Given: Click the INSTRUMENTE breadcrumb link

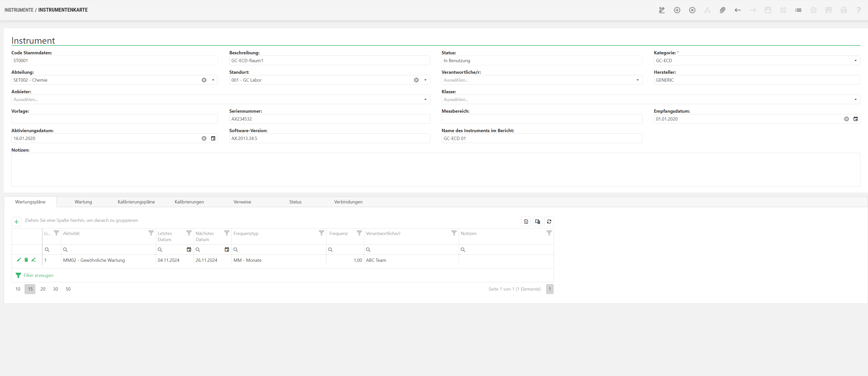Looking at the screenshot, I should tap(19, 10).
